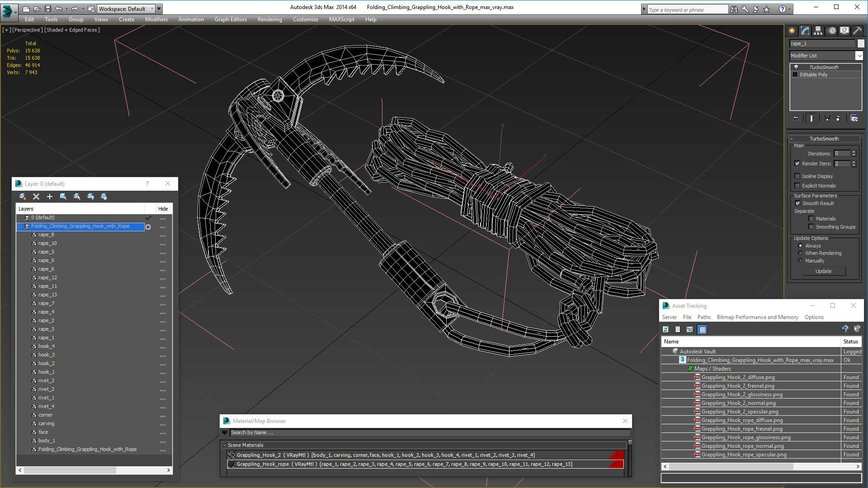Select When Rendering update option
This screenshot has width=868, height=488.
801,253
